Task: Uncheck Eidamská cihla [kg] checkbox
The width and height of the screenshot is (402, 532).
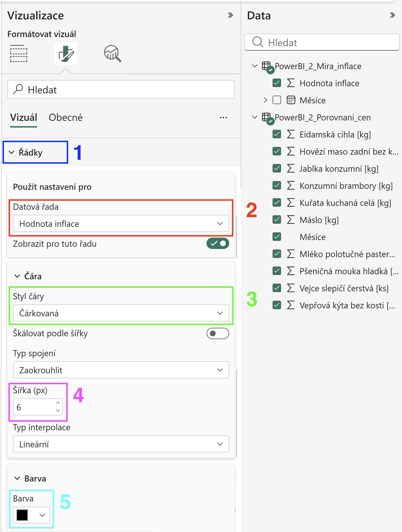Action: (x=277, y=134)
